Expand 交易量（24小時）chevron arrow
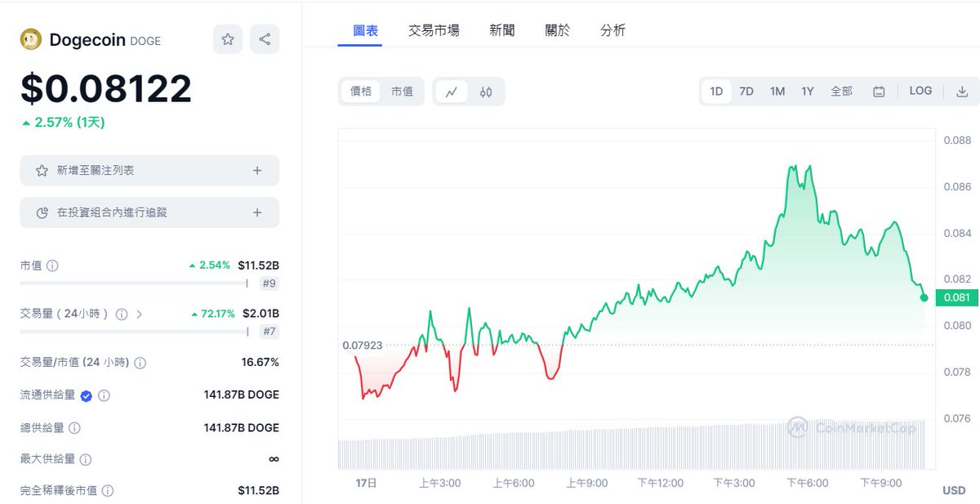The width and height of the screenshot is (980, 504). (139, 314)
